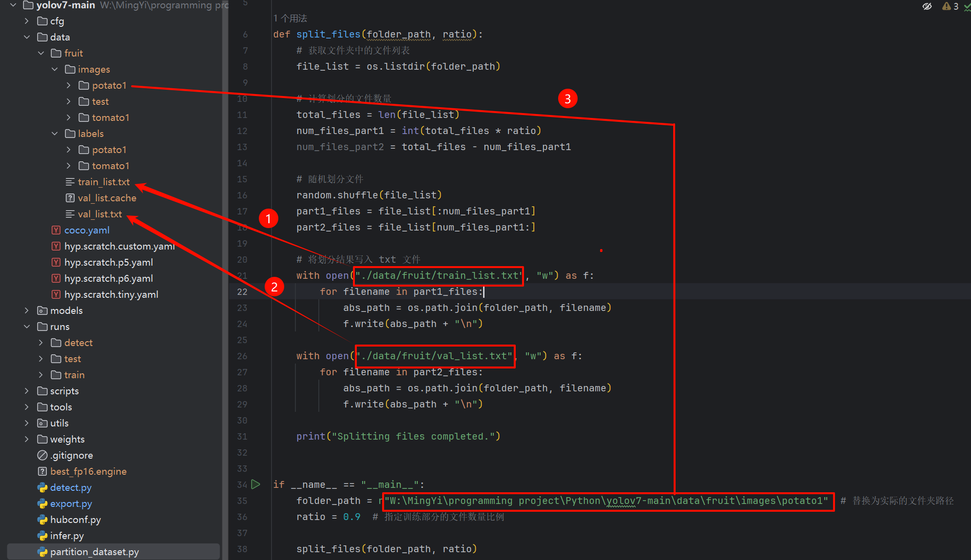
Task: Click the green run gutter arrow
Action: pyautogui.click(x=256, y=484)
